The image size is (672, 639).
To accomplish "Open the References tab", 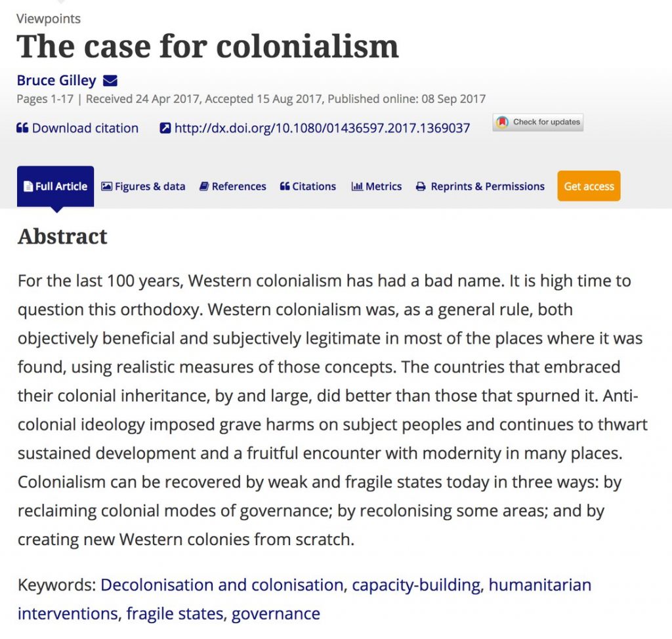I will [x=233, y=186].
